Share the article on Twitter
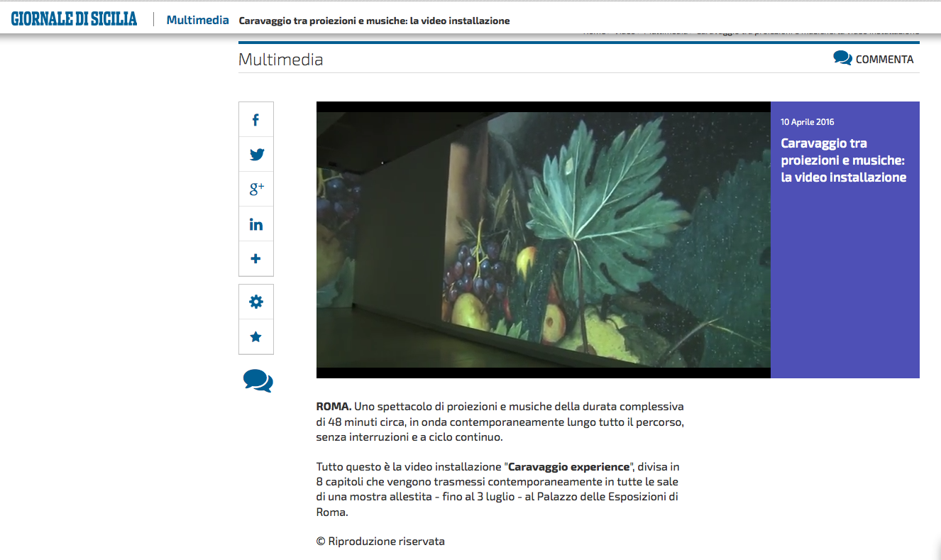The image size is (941, 560). click(x=256, y=155)
